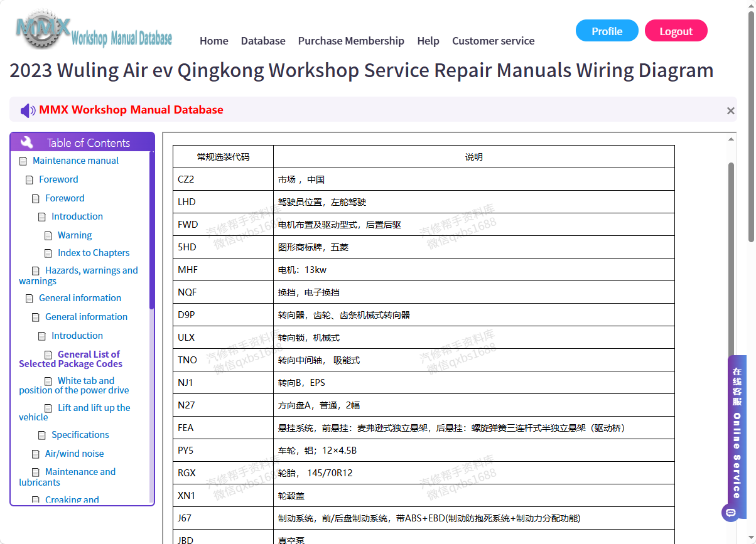Click the 轮胎, 145/70R12 description cell
Viewport: 756px width, 544px height.
click(474, 473)
